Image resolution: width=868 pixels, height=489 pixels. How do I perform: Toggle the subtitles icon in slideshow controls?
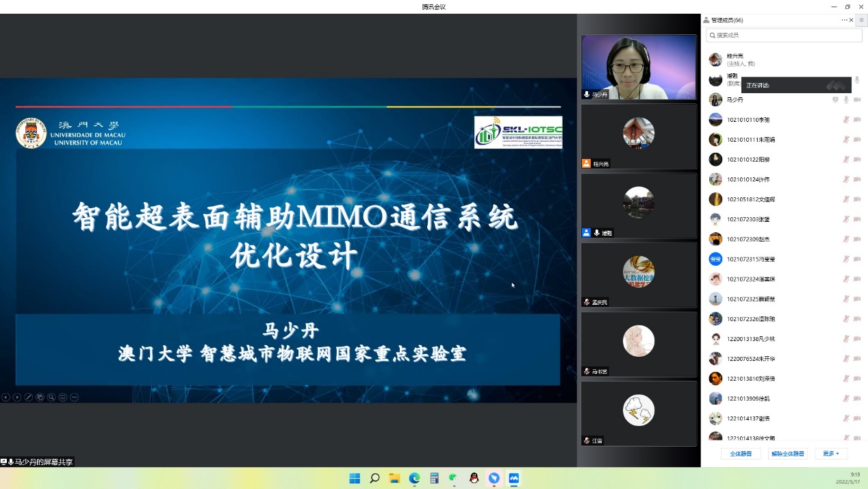[x=63, y=397]
